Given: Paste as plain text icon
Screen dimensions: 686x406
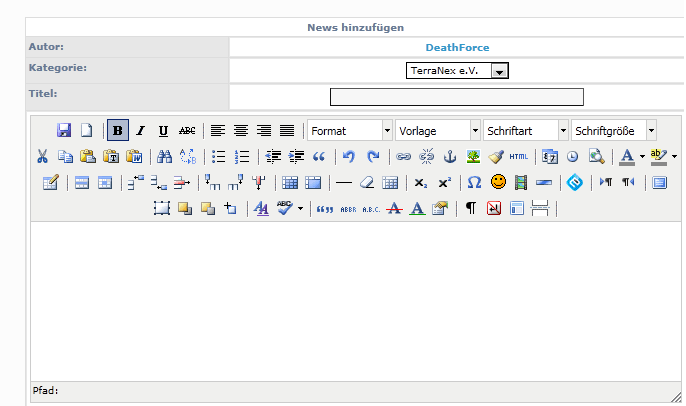Looking at the screenshot, I should [111, 156].
